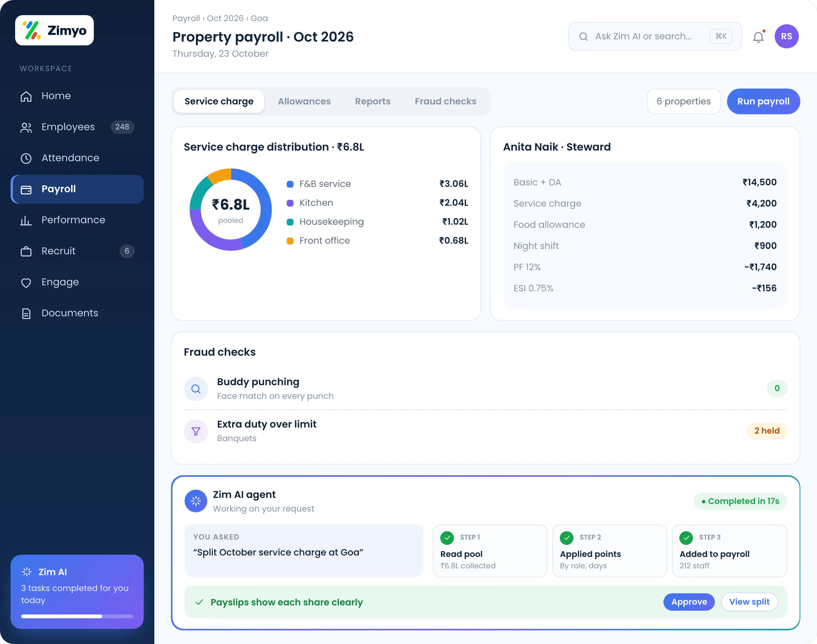817x644 pixels.
Task: Click the Run payroll button
Action: click(763, 101)
